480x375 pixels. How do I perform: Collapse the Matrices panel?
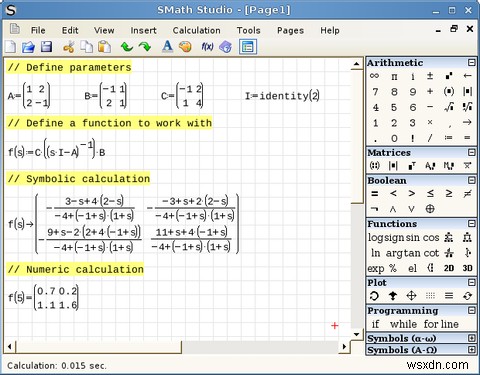pyautogui.click(x=471, y=153)
